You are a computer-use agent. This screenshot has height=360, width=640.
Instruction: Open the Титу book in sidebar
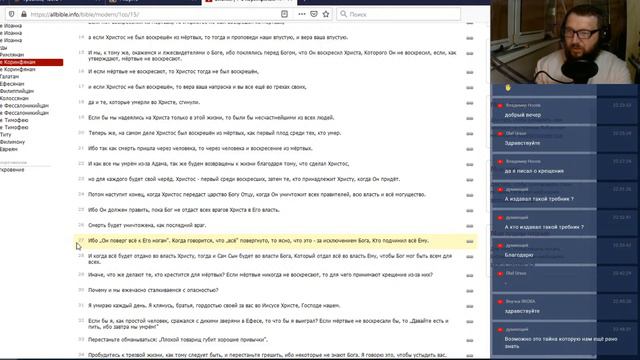click(x=6, y=135)
